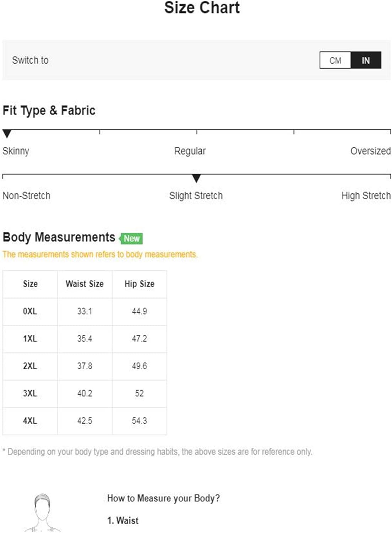Click the Waist Size column header
The height and width of the screenshot is (533, 392).
85,284
